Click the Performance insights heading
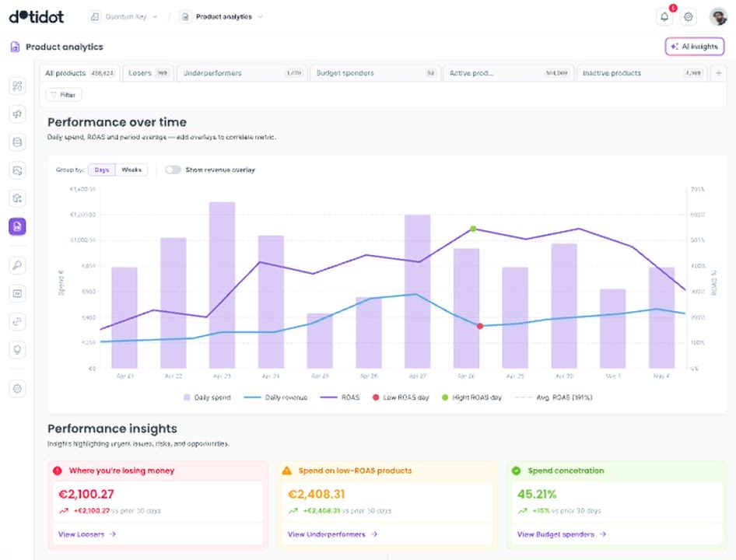 [112, 429]
